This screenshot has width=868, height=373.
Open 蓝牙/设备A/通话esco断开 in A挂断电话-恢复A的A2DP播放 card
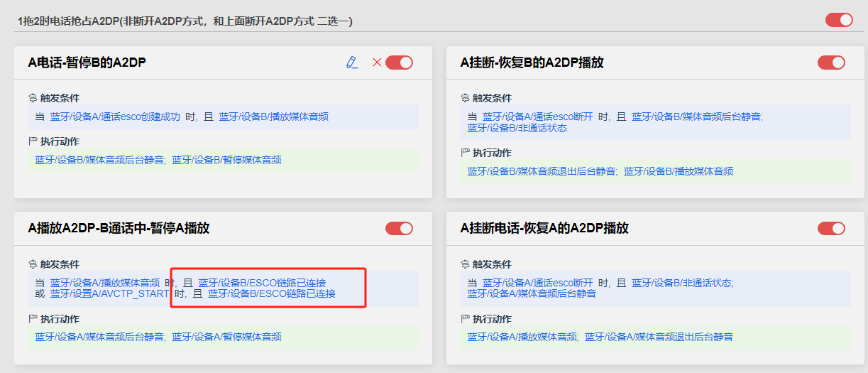coord(538,283)
